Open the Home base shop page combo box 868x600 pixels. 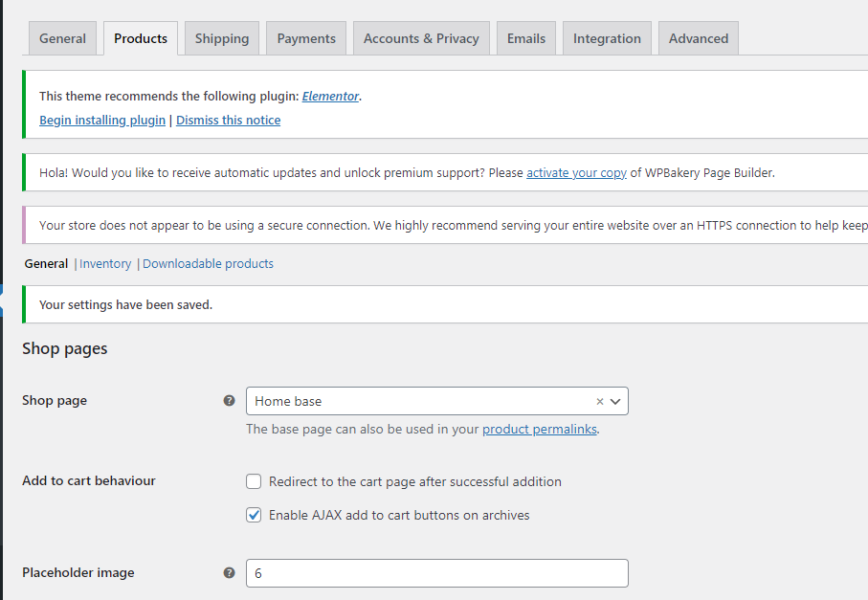(421, 402)
